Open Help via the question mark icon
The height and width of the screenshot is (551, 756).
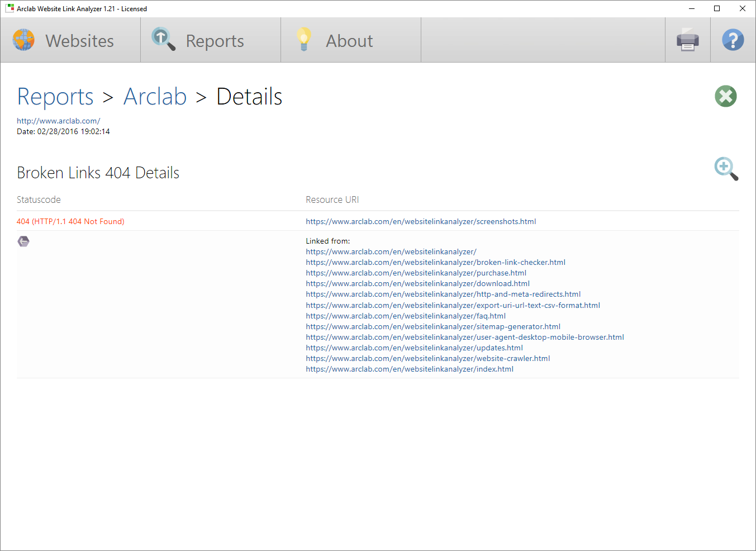click(733, 40)
